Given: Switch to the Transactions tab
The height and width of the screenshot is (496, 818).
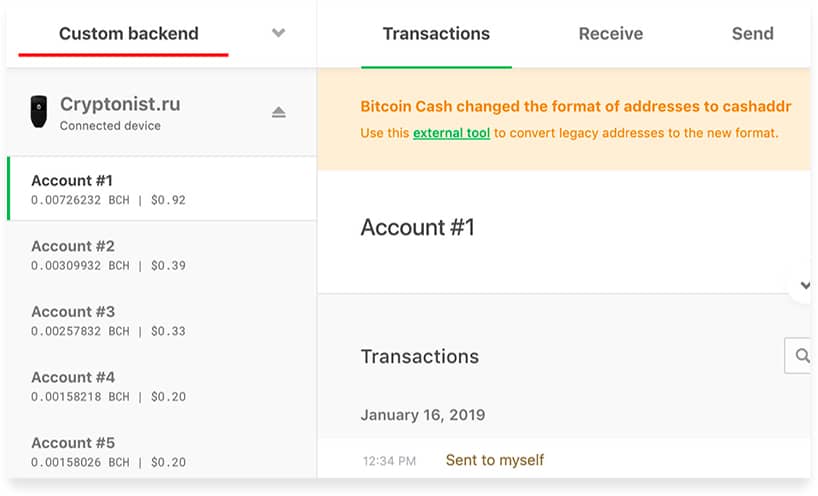Looking at the screenshot, I should pos(436,34).
